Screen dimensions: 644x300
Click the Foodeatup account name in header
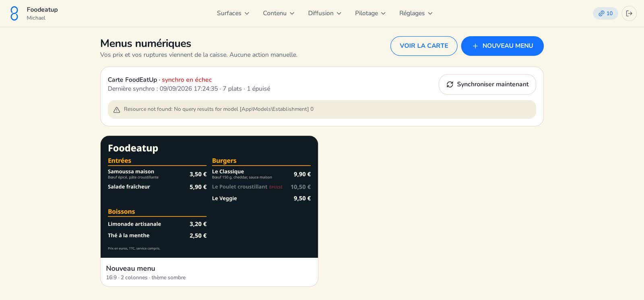42,10
